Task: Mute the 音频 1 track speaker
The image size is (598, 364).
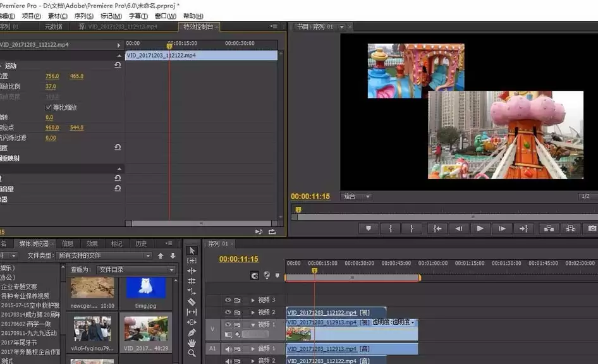Action: 228,349
